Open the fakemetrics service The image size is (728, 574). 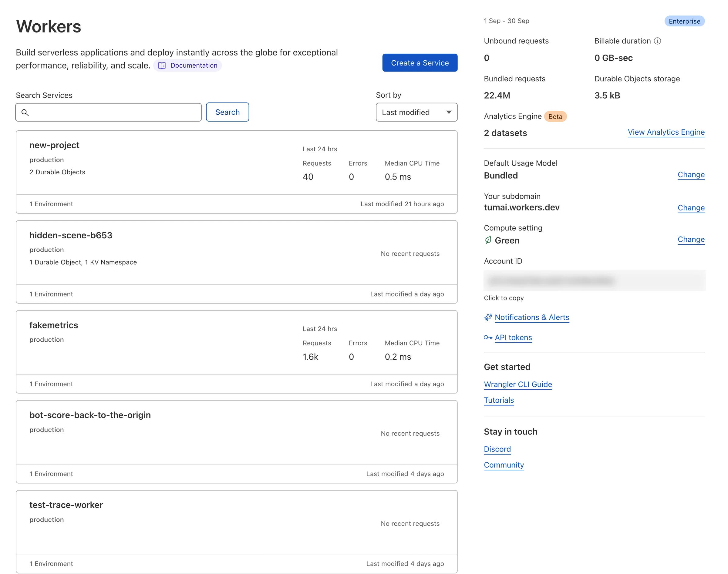[x=54, y=325]
